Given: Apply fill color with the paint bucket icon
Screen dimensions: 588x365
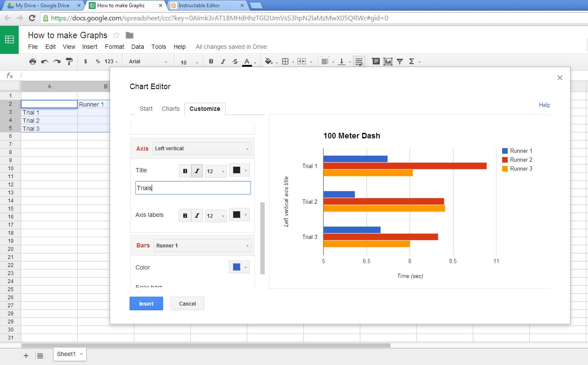Looking at the screenshot, I should [268, 61].
